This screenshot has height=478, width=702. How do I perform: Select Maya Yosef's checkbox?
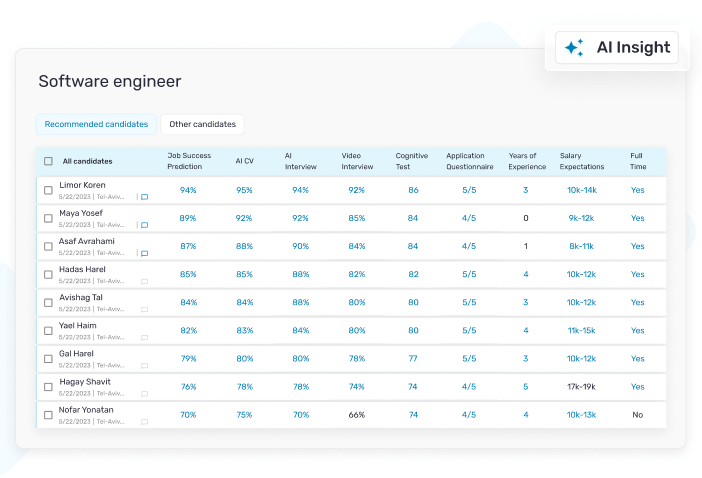(48, 218)
